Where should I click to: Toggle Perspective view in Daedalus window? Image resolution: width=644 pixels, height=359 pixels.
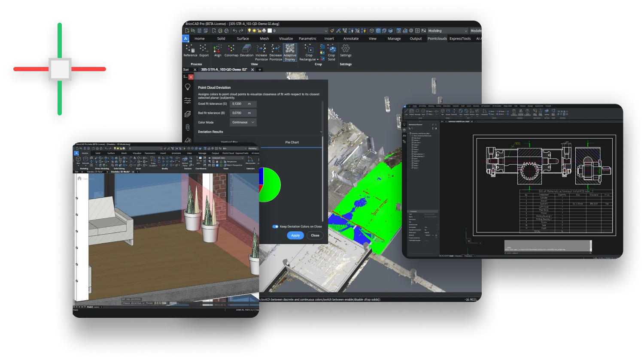point(231,162)
